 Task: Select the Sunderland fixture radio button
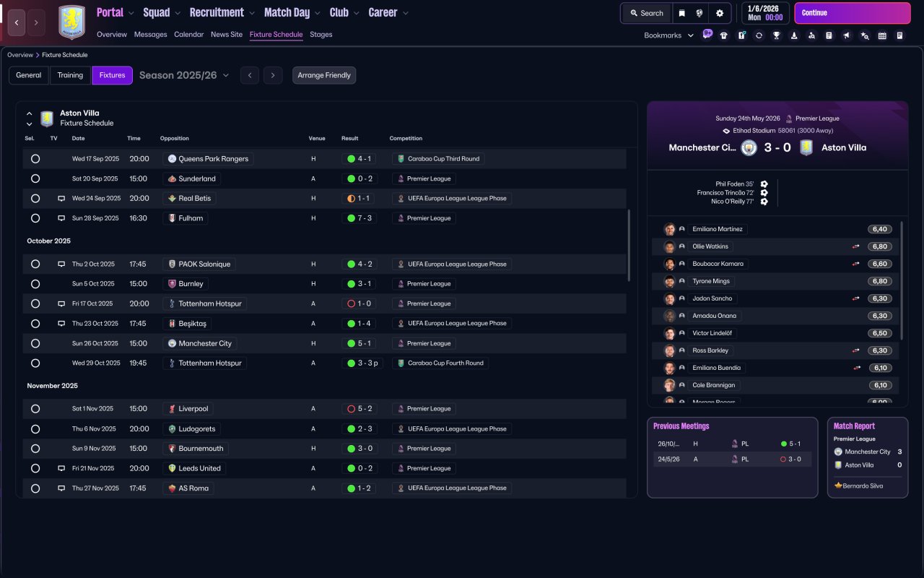click(x=35, y=178)
